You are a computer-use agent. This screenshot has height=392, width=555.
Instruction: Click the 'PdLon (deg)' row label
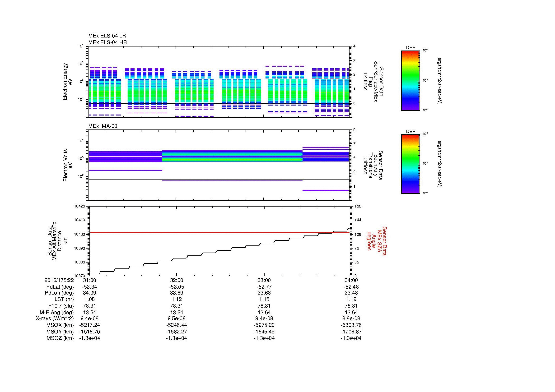click(59, 293)
